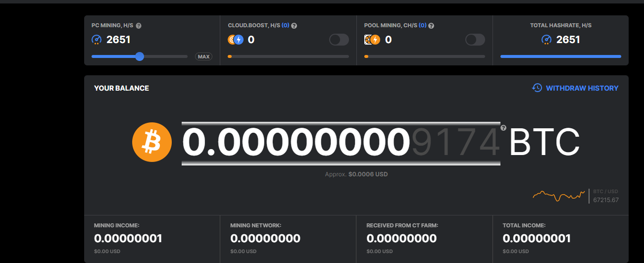Viewport: 644px width, 263px height.
Task: Click the Total Hashrate value 2651
Action: coord(568,40)
